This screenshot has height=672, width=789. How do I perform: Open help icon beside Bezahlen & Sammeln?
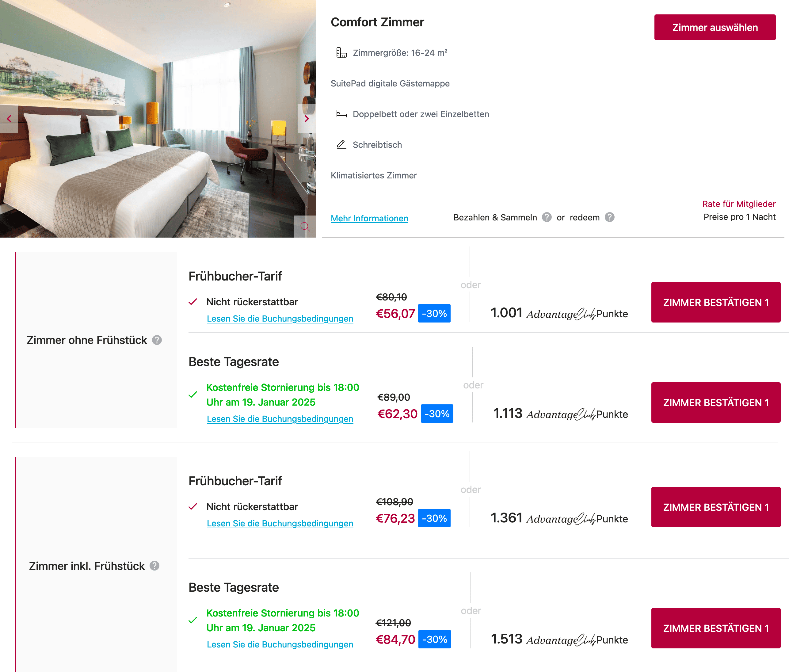[x=547, y=217]
